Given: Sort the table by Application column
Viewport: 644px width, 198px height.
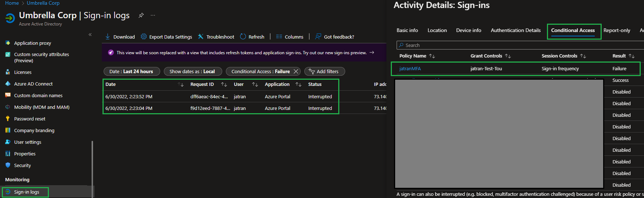Looking at the screenshot, I should coord(298,84).
